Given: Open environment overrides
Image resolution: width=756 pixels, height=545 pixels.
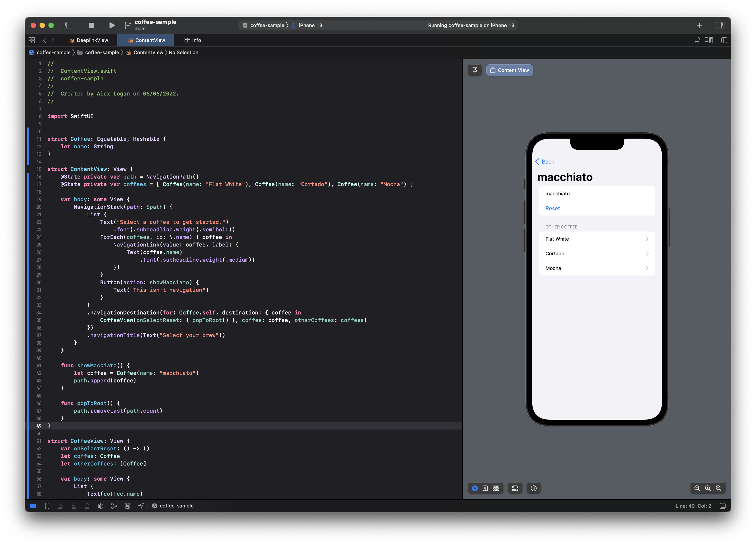Looking at the screenshot, I should point(128,506).
